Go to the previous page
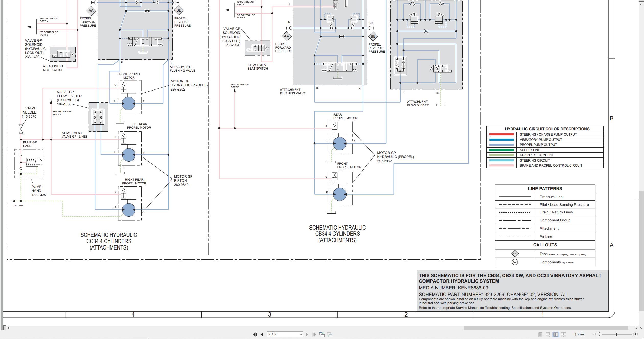 262,334
